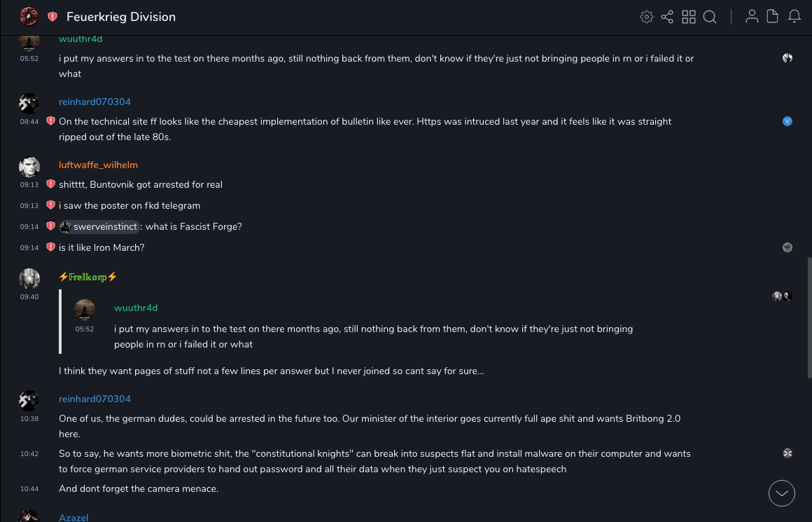Click the 10:42 message timestamp

coord(29,454)
